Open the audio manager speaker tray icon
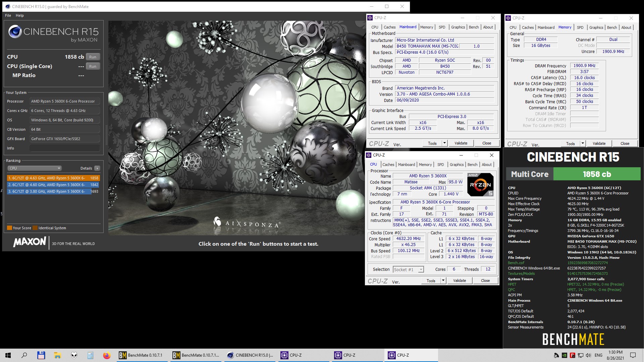644x362 pixels. pyautogui.click(x=556, y=355)
